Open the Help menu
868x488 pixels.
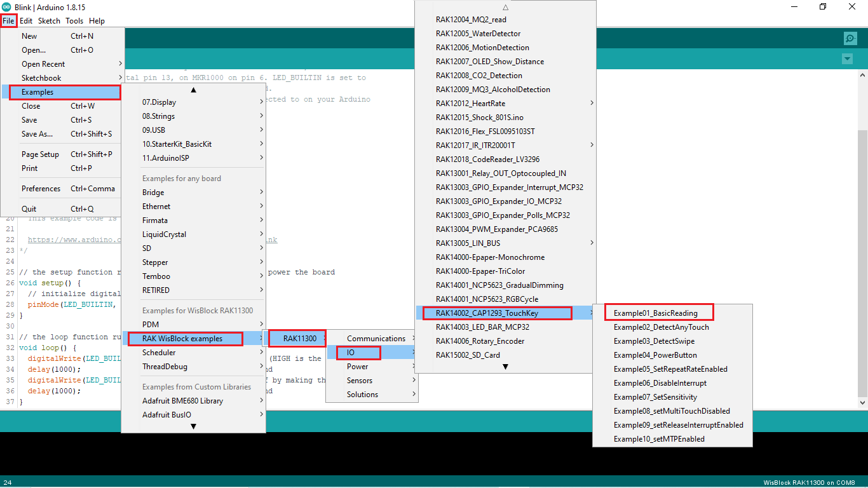[97, 21]
